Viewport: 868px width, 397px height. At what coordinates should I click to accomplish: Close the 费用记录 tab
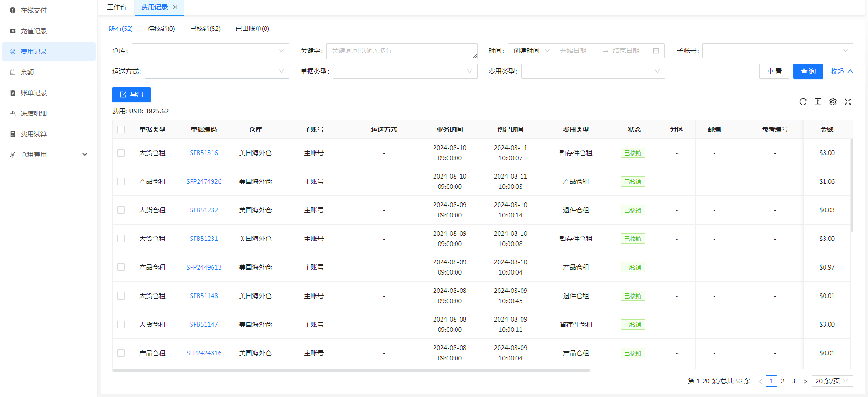(x=175, y=7)
